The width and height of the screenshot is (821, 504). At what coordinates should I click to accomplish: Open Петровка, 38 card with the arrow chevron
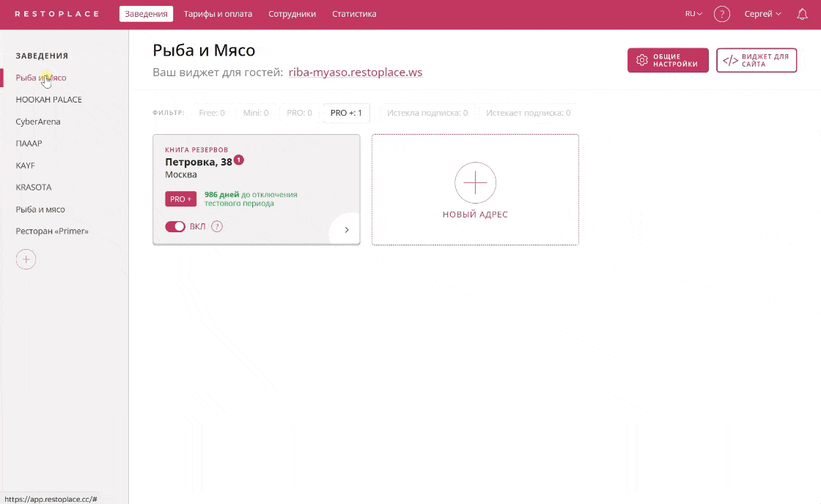tap(347, 230)
